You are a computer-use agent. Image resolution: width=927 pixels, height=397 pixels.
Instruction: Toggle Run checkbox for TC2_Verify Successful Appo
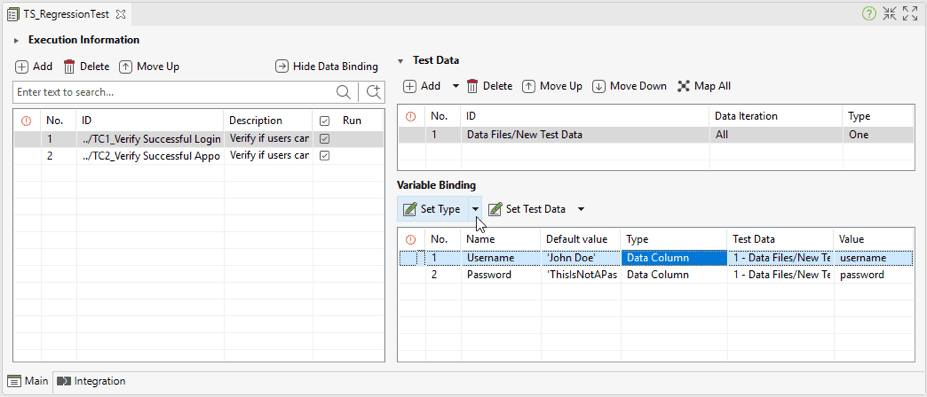tap(324, 156)
